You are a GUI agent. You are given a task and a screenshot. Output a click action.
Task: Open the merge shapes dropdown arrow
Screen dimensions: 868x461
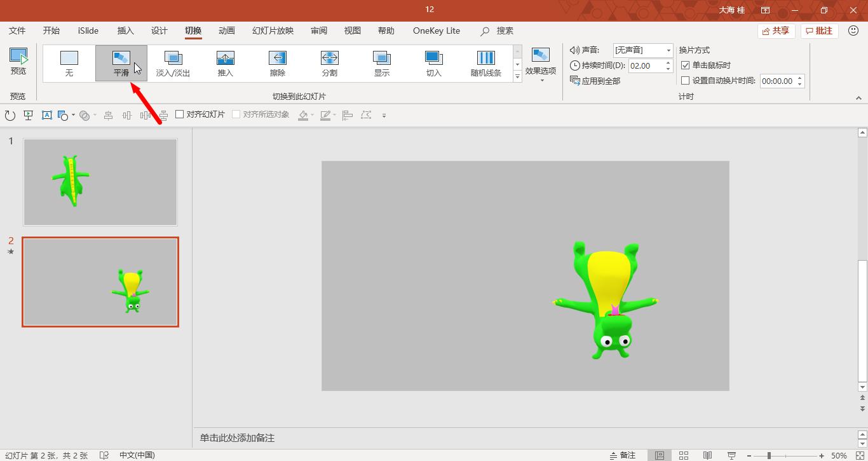pyautogui.click(x=95, y=114)
